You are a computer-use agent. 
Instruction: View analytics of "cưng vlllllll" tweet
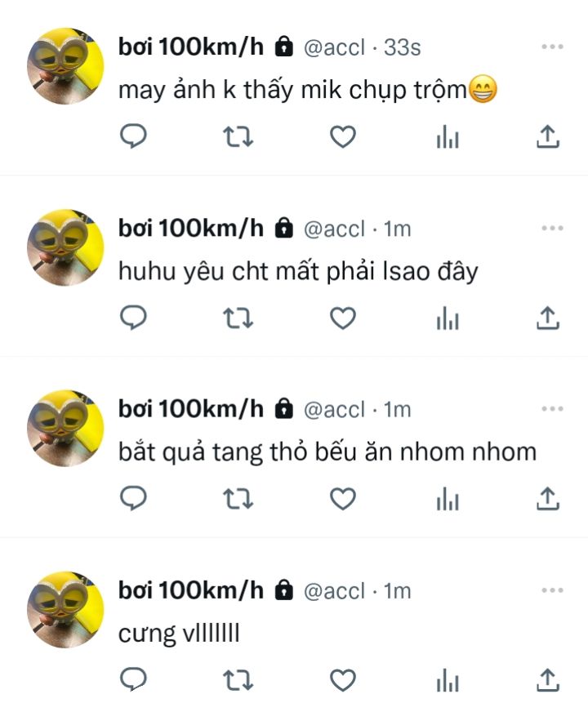coord(448,680)
